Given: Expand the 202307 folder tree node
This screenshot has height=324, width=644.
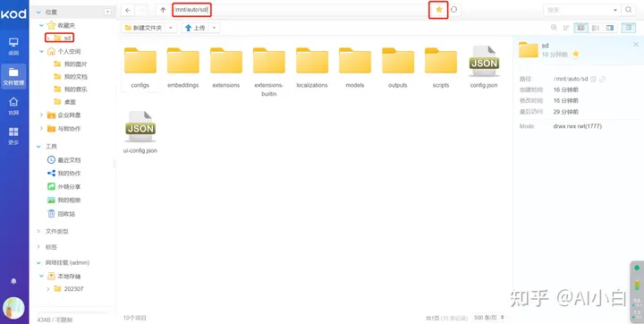Looking at the screenshot, I should click(x=48, y=288).
